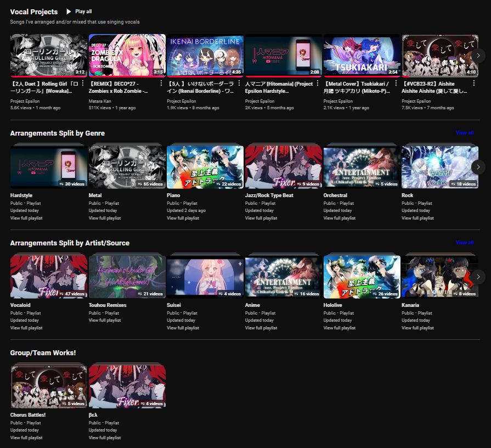
Task: Click View full playlist under Orchestral
Action: pyautogui.click(x=340, y=218)
